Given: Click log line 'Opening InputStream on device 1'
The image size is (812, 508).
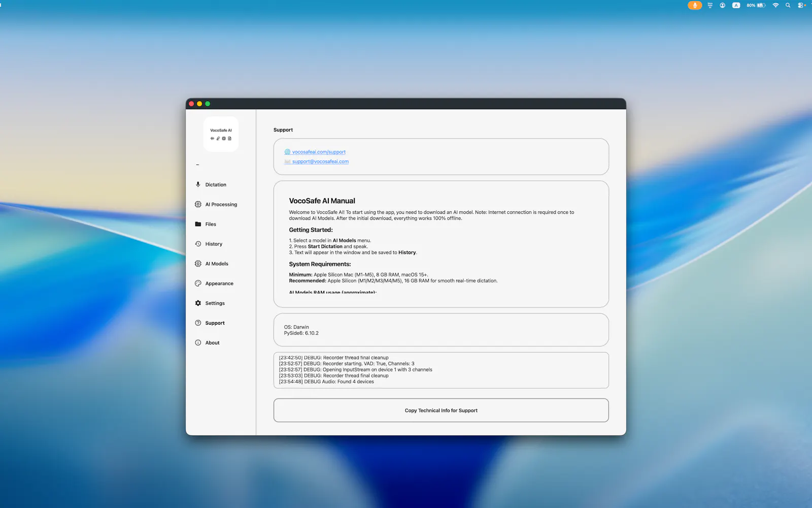Looking at the screenshot, I should pyautogui.click(x=355, y=370).
